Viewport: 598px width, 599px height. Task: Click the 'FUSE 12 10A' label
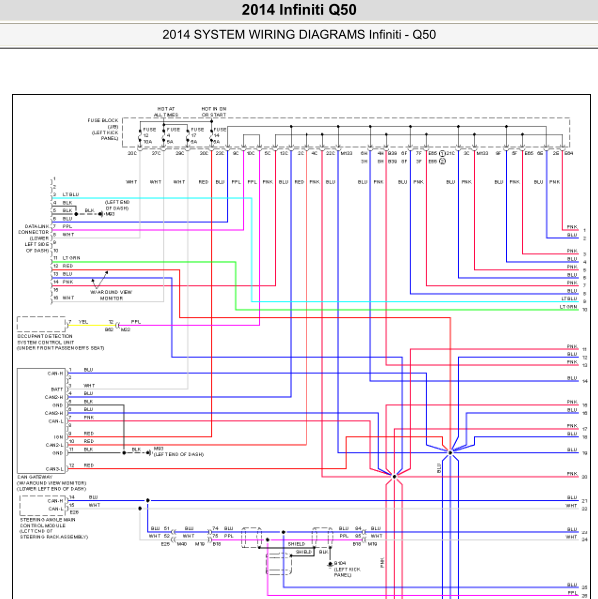pyautogui.click(x=149, y=136)
